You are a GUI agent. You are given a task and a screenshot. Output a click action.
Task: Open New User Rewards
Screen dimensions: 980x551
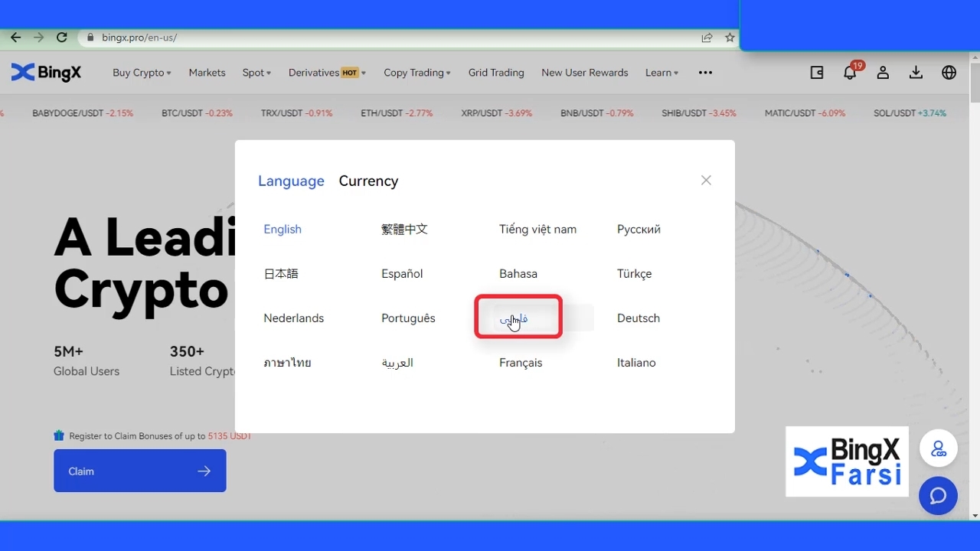[585, 73]
